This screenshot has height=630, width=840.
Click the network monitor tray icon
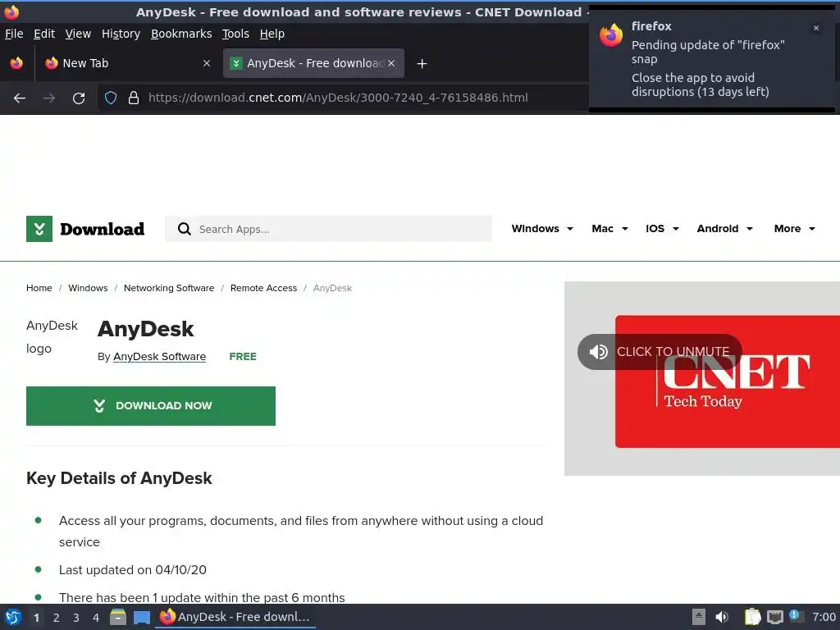(x=774, y=617)
